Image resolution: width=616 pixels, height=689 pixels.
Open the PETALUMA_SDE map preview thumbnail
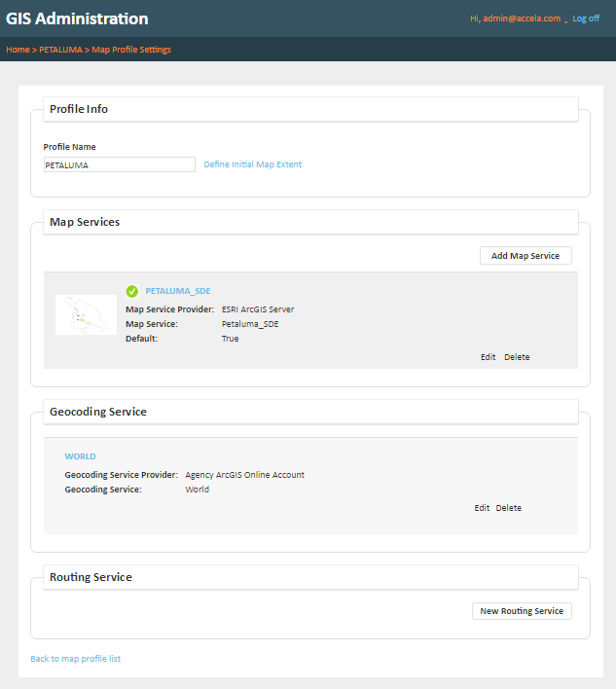86,314
